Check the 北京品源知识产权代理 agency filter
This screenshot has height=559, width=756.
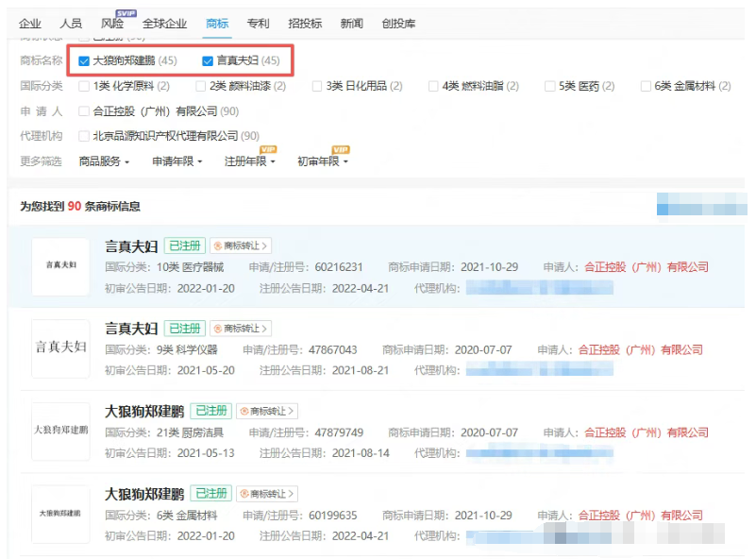click(x=84, y=137)
